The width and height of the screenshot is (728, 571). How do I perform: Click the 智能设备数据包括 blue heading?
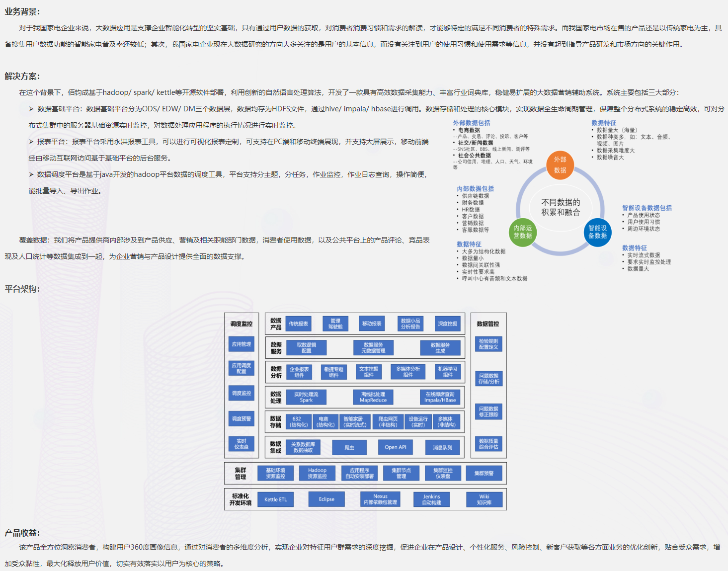point(647,208)
